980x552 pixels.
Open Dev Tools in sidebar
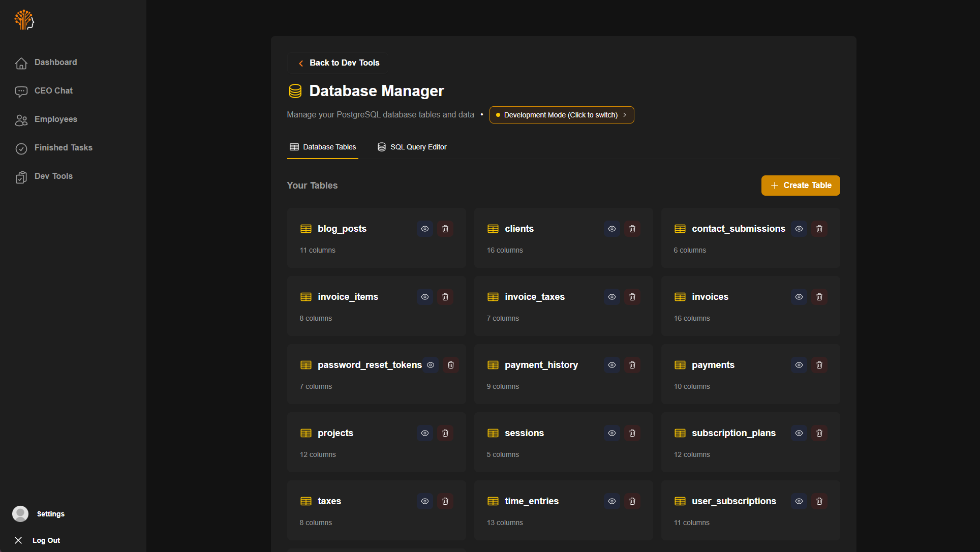pyautogui.click(x=53, y=176)
